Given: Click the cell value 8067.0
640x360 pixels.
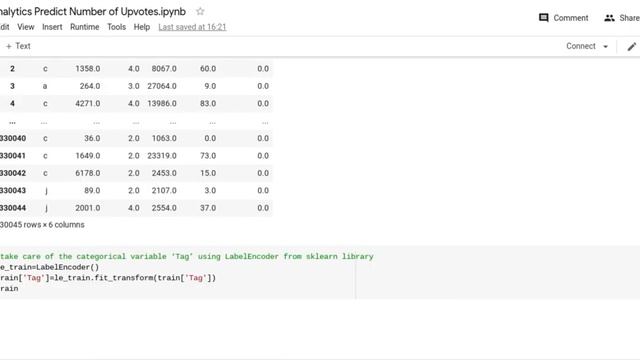Looking at the screenshot, I should tap(164, 69).
